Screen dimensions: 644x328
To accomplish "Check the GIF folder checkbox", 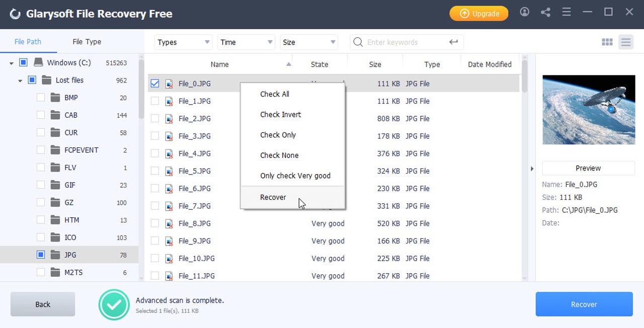I will [41, 185].
